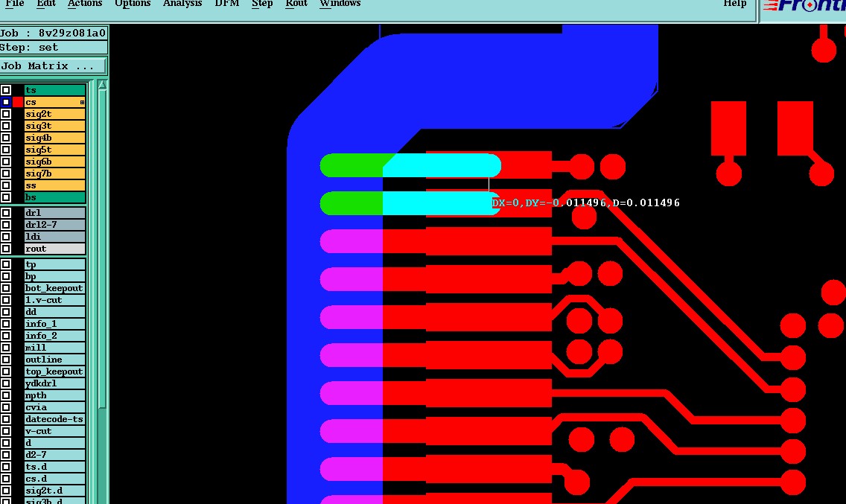
Task: Toggle display checkbox for sig2t layer
Action: [6, 114]
